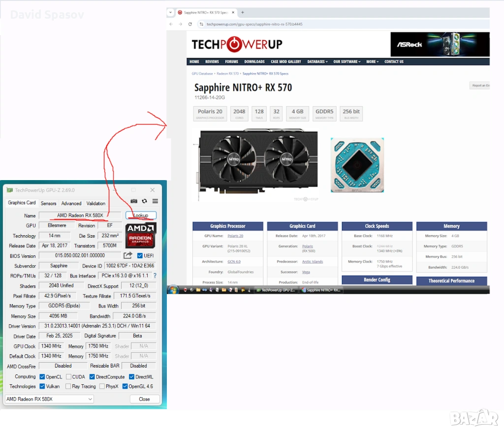The image size is (504, 432).
Task: Click the Windows Start orb
Action: (173, 290)
